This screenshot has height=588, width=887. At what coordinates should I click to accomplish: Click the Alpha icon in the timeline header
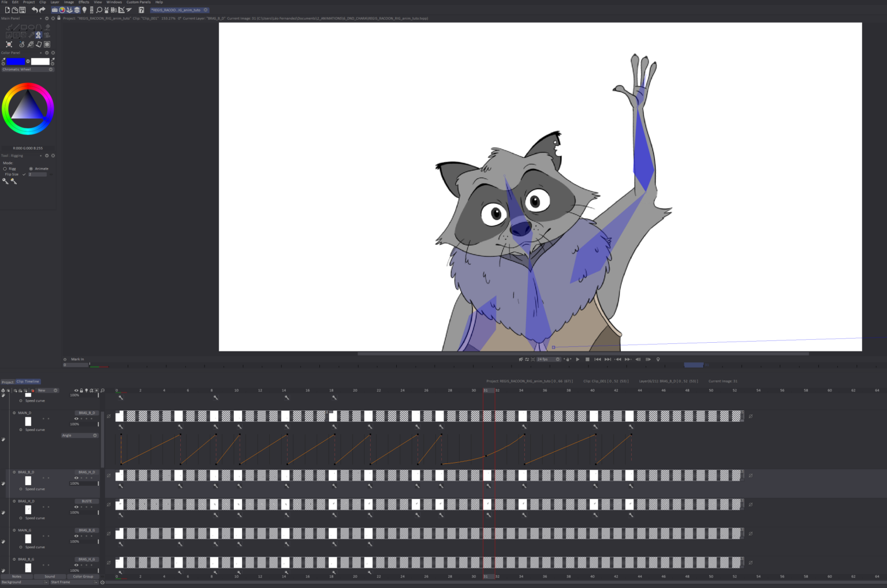coord(91,391)
